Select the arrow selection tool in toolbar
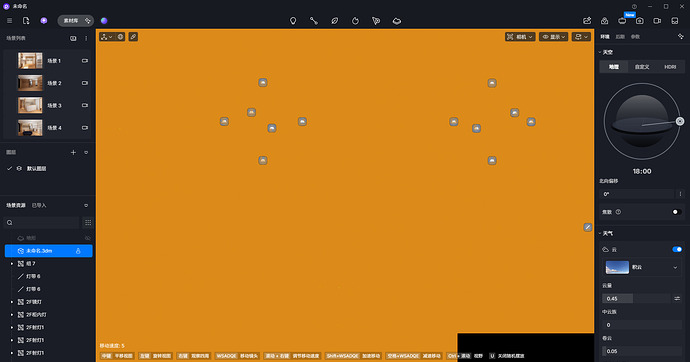Viewport: 690px width, 362px height. point(376,21)
